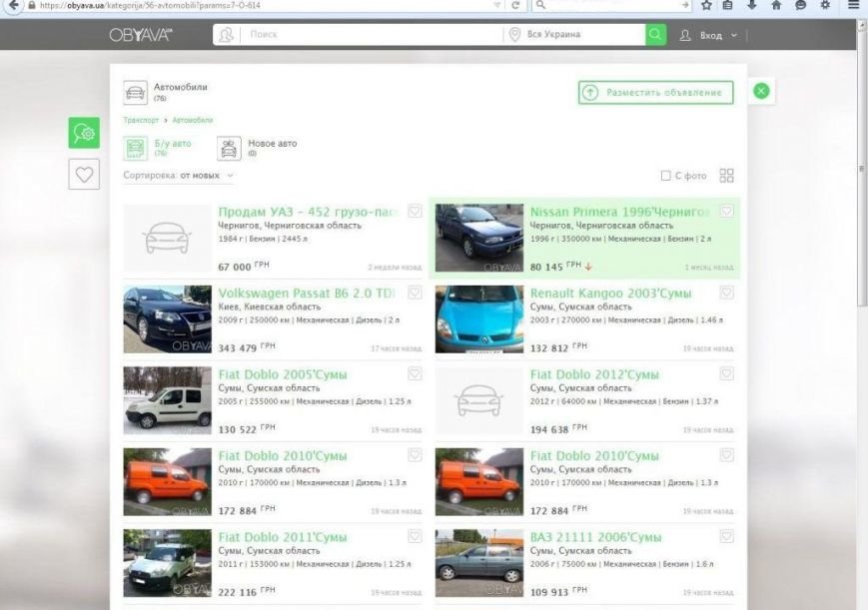Image resolution: width=868 pixels, height=610 pixels.
Task: Click the magnifier icon in the browser search box
Action: pyautogui.click(x=540, y=5)
